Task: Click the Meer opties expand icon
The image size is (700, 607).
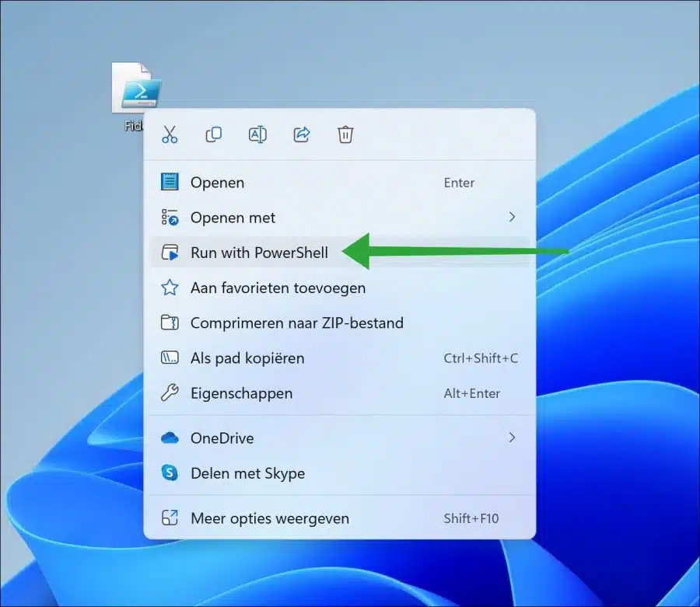Action: tap(170, 518)
